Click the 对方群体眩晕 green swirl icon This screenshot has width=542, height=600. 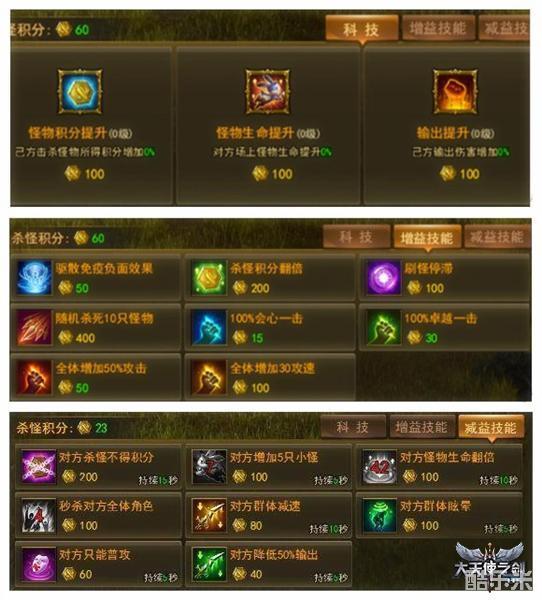point(379,515)
